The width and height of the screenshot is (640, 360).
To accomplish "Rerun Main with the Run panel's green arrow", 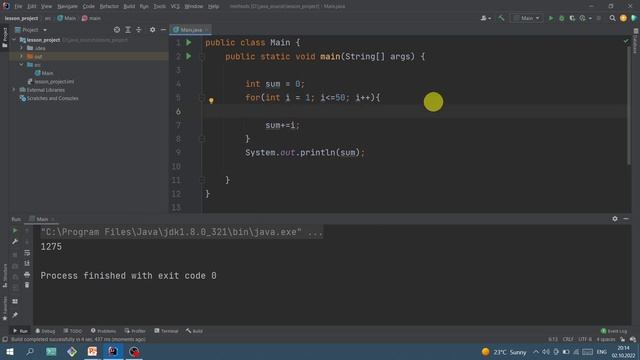I will point(15,231).
